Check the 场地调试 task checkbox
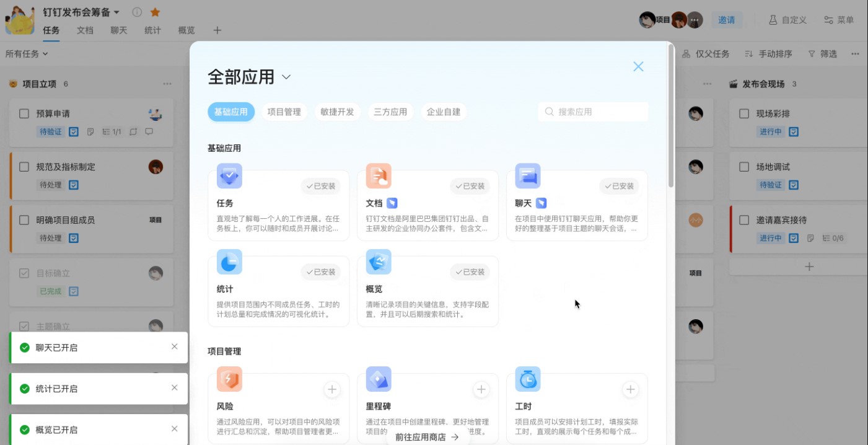 (745, 167)
